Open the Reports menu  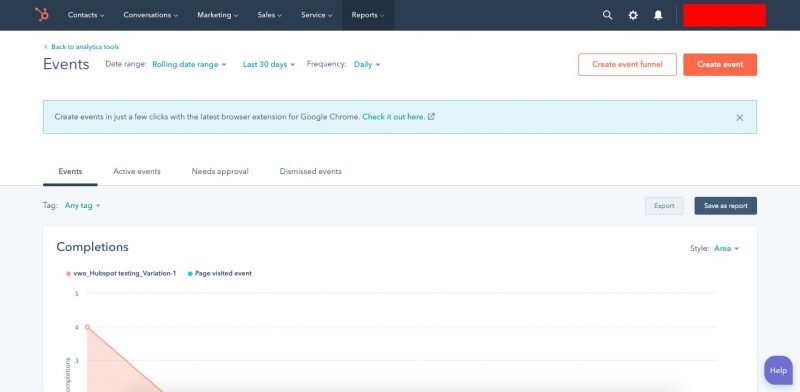[x=367, y=15]
